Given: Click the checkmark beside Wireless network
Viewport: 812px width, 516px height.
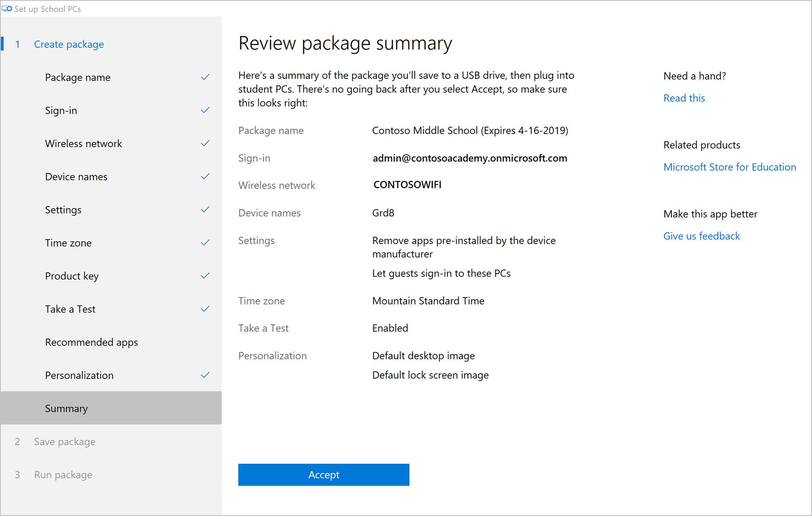Looking at the screenshot, I should click(x=205, y=144).
